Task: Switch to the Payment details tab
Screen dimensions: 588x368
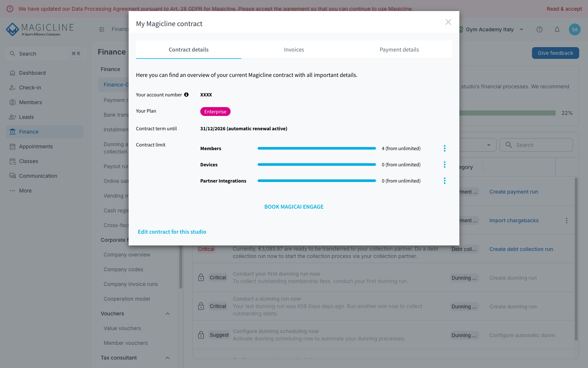Action: [x=399, y=50]
